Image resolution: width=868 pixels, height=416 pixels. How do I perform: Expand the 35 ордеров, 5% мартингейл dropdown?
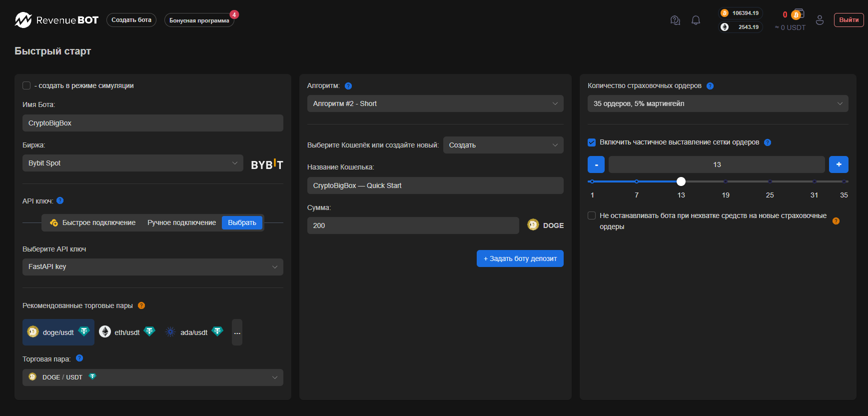click(718, 103)
